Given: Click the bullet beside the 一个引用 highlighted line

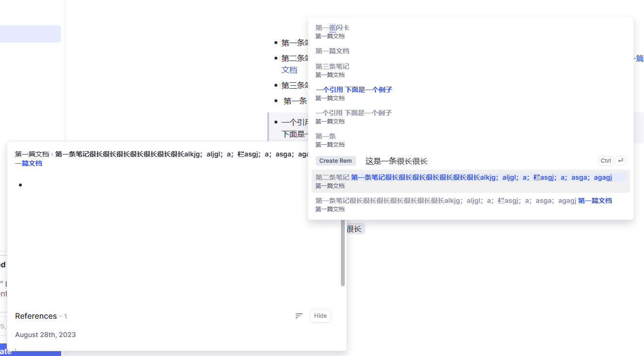Looking at the screenshot, I should click(x=275, y=122).
